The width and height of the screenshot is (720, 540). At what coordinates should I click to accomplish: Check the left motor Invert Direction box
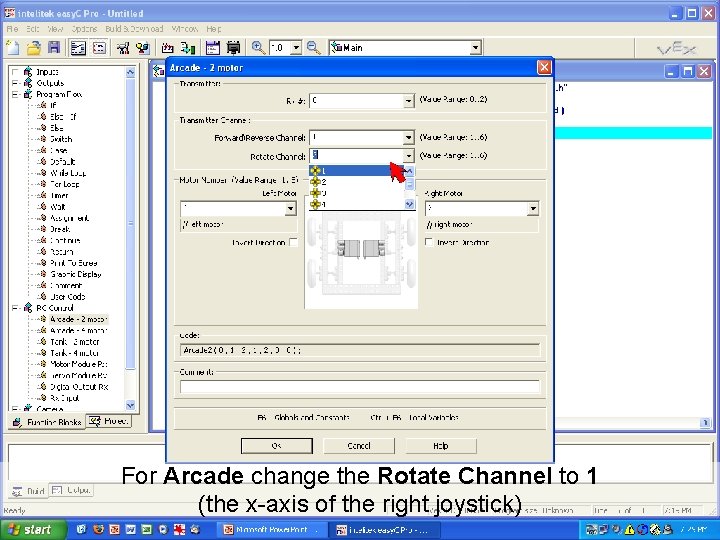point(293,242)
